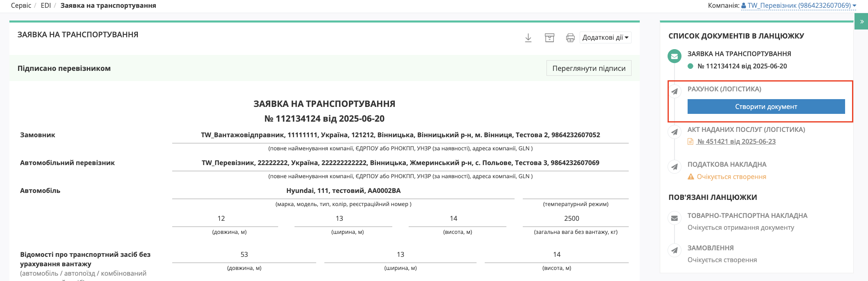Image resolution: width=868 pixels, height=281 pixels.
Task: Click the Переглянути підписи button
Action: coord(589,68)
